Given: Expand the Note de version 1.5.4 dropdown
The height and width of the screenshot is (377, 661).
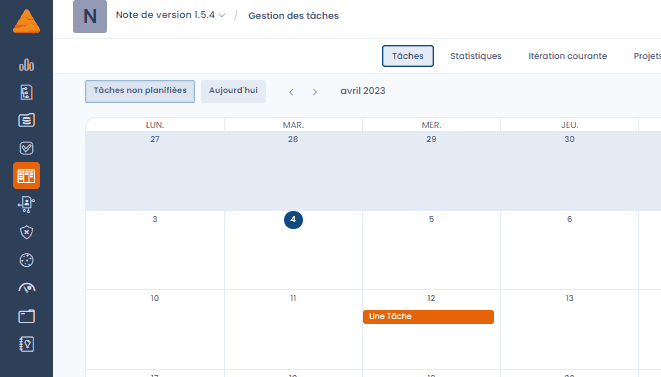Looking at the screenshot, I should [170, 15].
